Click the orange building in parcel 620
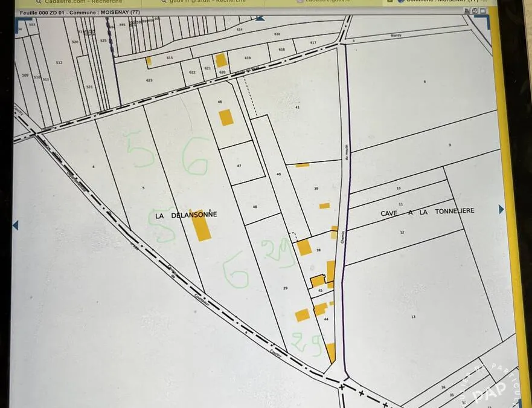The width and height of the screenshot is (532, 408). (x=221, y=60)
